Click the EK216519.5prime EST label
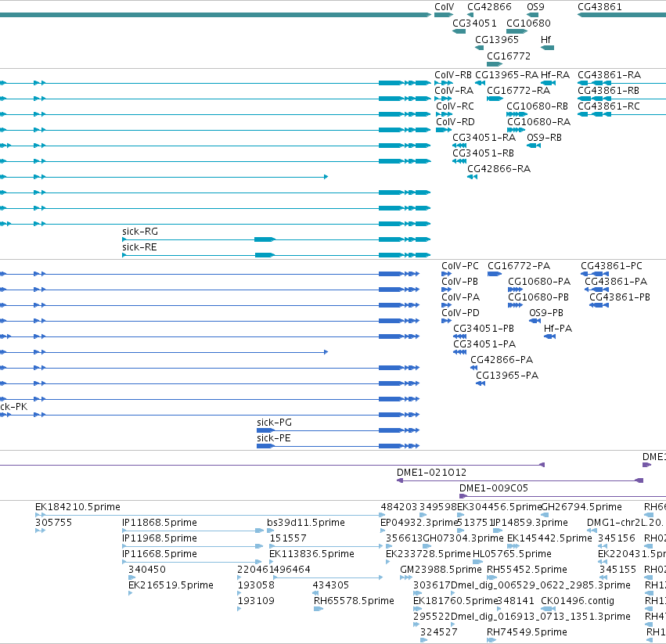This screenshot has height=644, width=666. coord(171,585)
